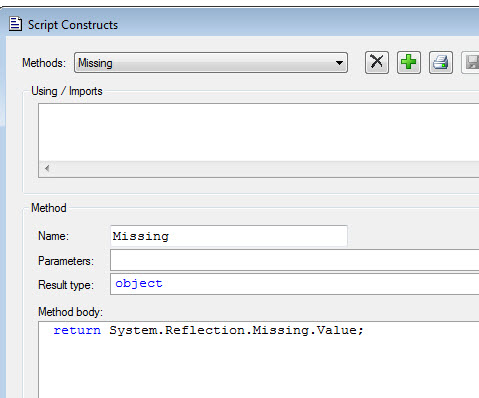
Task: Focus the Using / Imports text area
Action: [259, 132]
